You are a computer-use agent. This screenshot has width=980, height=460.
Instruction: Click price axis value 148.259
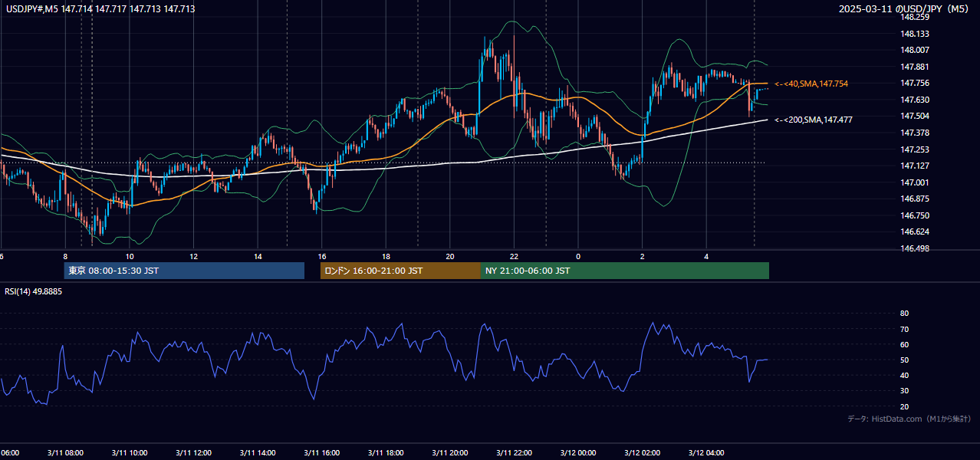coord(914,17)
